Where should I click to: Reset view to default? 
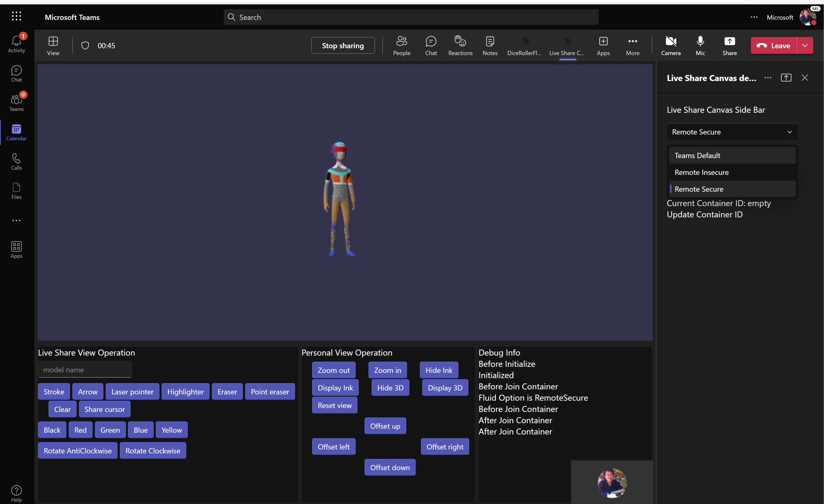(x=334, y=405)
